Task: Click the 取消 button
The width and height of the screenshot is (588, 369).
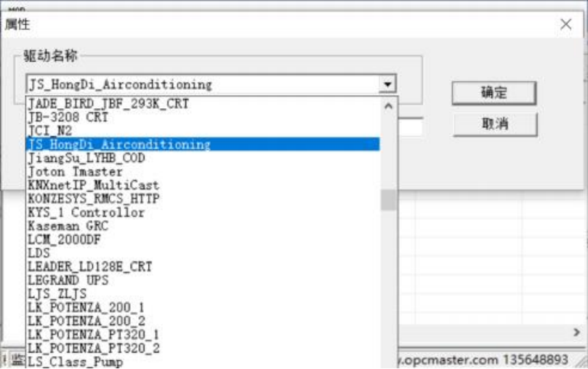Action: pyautogui.click(x=495, y=124)
